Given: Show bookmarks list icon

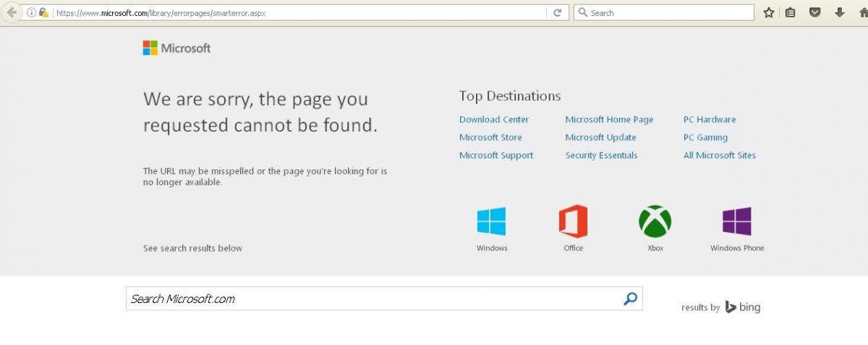Looking at the screenshot, I should coord(791,12).
